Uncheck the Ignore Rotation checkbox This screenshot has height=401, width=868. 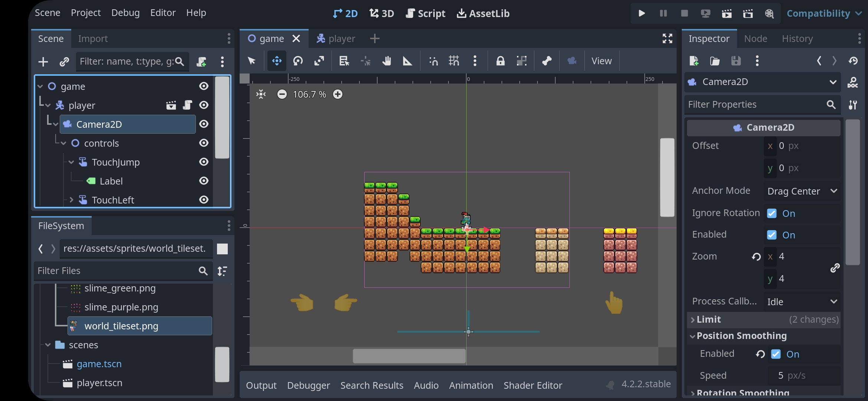coord(772,213)
